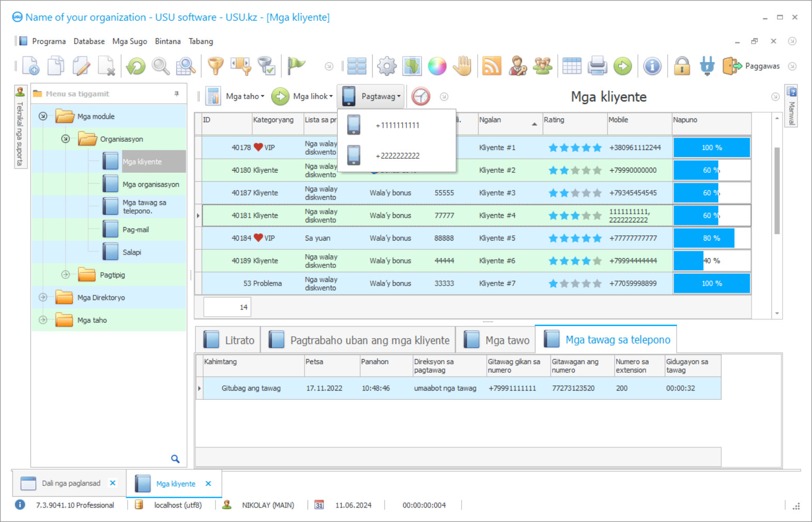Screen dimensions: 812x522
Task: Click the funnel filter icon
Action: pyautogui.click(x=216, y=66)
